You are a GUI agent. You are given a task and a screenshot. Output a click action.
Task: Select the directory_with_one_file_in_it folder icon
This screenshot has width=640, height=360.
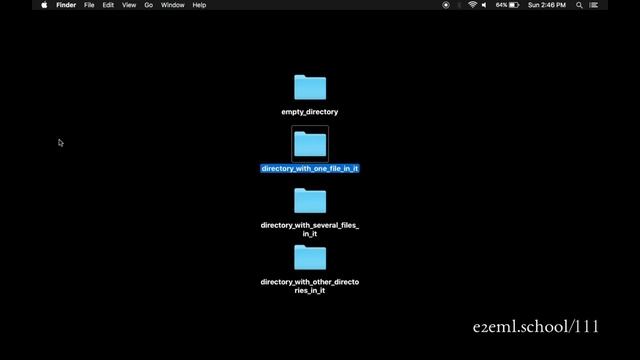click(x=310, y=144)
